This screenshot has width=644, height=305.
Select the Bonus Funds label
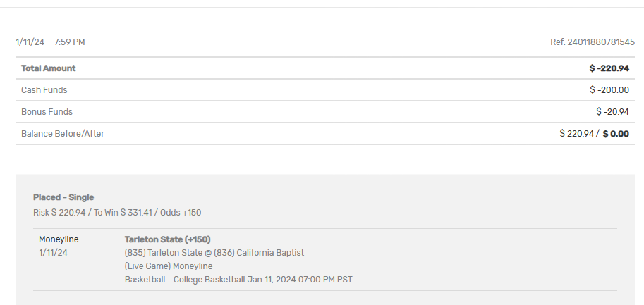[x=47, y=112]
